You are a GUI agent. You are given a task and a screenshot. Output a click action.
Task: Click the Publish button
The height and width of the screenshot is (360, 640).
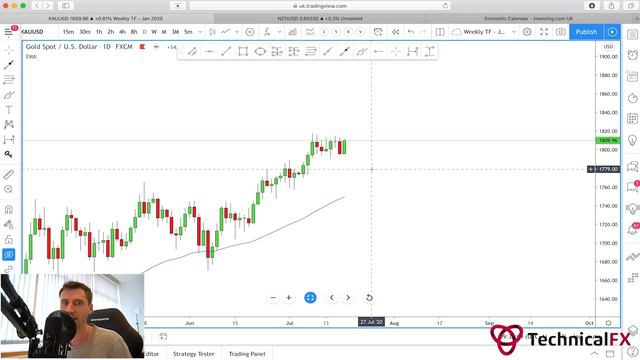click(x=586, y=32)
